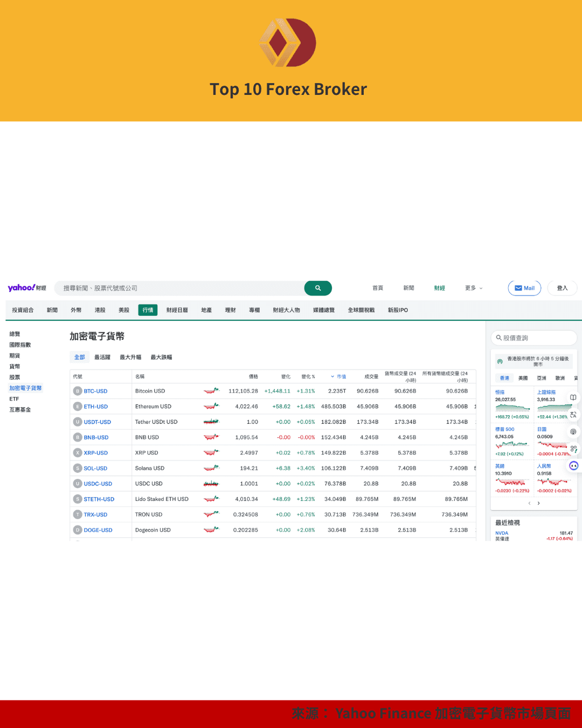This screenshot has width=582, height=728.
Task: Click the magnifier search button
Action: pyautogui.click(x=318, y=288)
